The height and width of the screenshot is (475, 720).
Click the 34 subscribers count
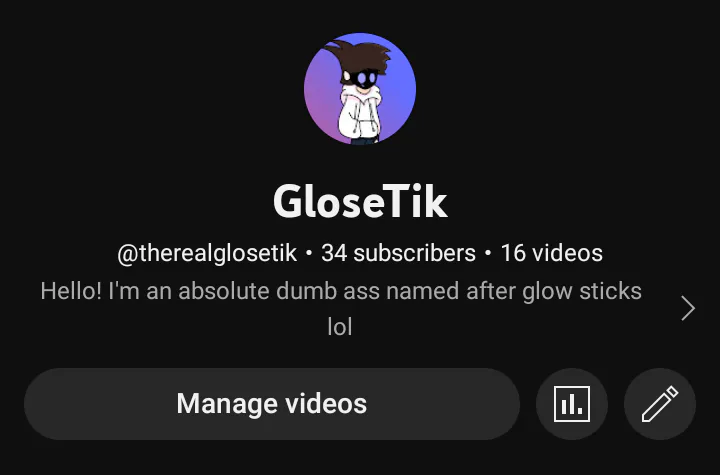tap(398, 253)
